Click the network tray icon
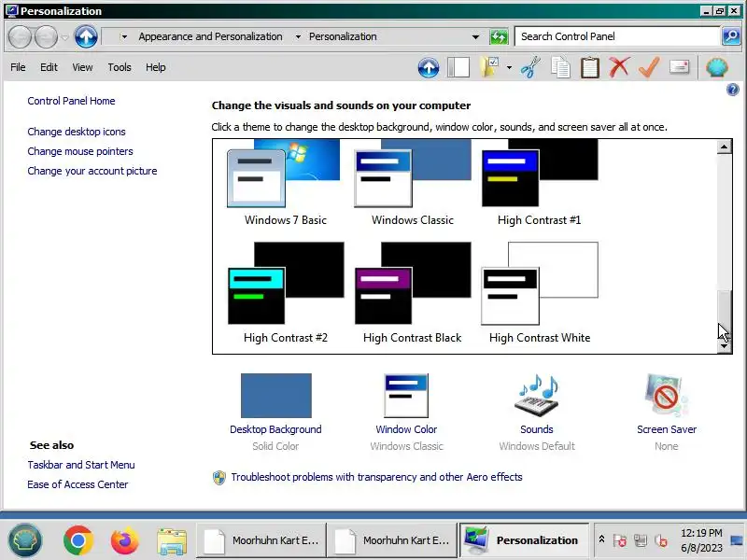The width and height of the screenshot is (747, 560). (x=641, y=540)
